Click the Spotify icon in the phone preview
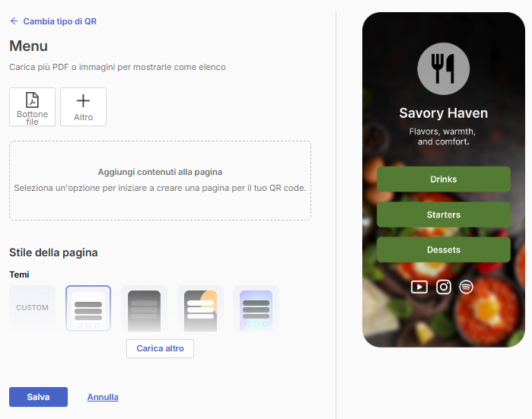 tap(467, 287)
